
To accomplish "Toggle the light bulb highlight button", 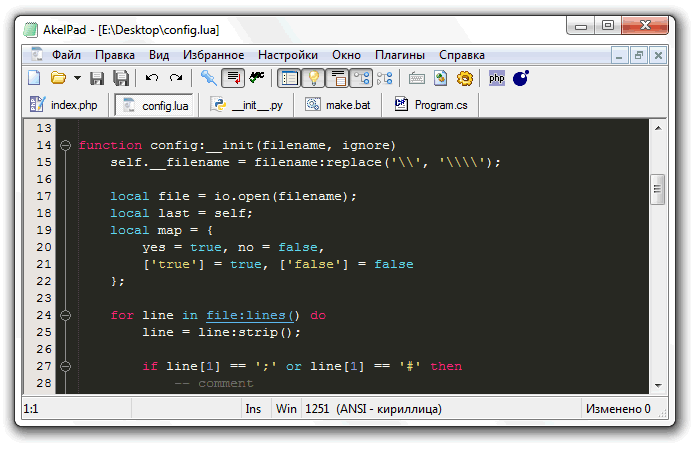I will (313, 78).
